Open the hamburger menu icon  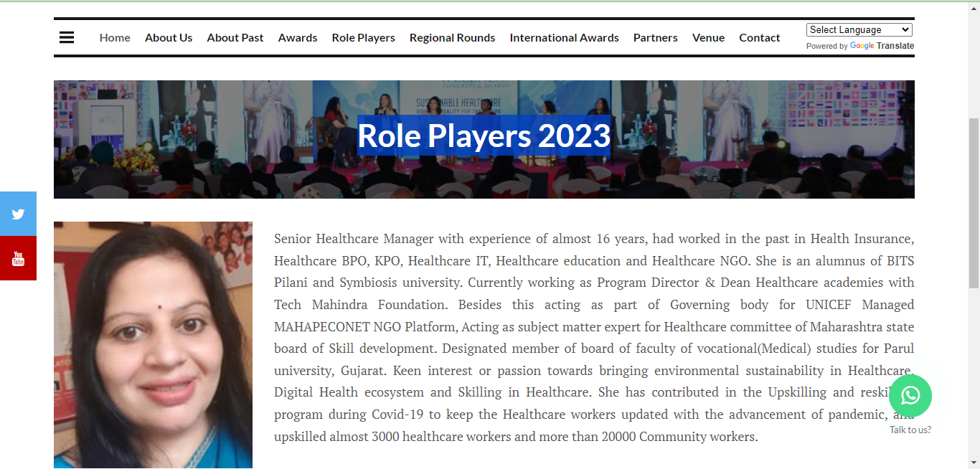pos(67,37)
